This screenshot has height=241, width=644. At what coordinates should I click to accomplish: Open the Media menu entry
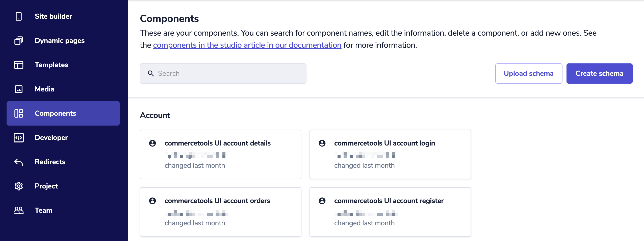44,89
